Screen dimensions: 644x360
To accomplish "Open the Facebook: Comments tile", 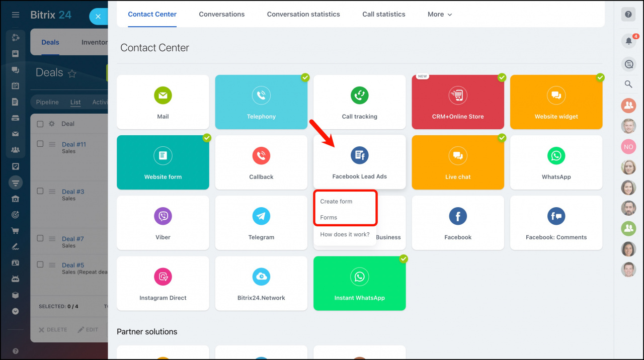I will pyautogui.click(x=556, y=223).
